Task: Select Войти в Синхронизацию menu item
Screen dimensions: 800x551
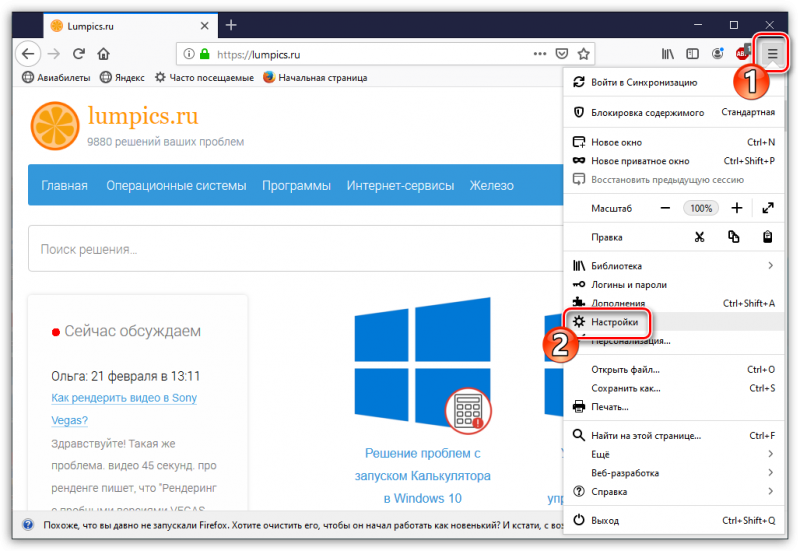Action: pos(673,83)
